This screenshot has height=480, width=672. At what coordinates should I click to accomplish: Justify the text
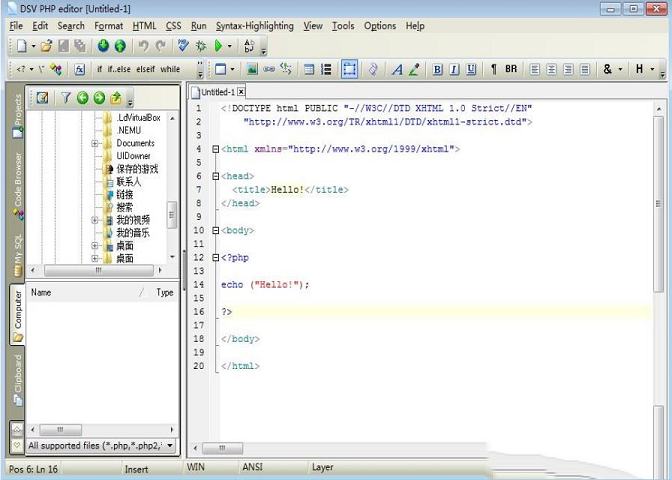pyautogui.click(x=585, y=69)
